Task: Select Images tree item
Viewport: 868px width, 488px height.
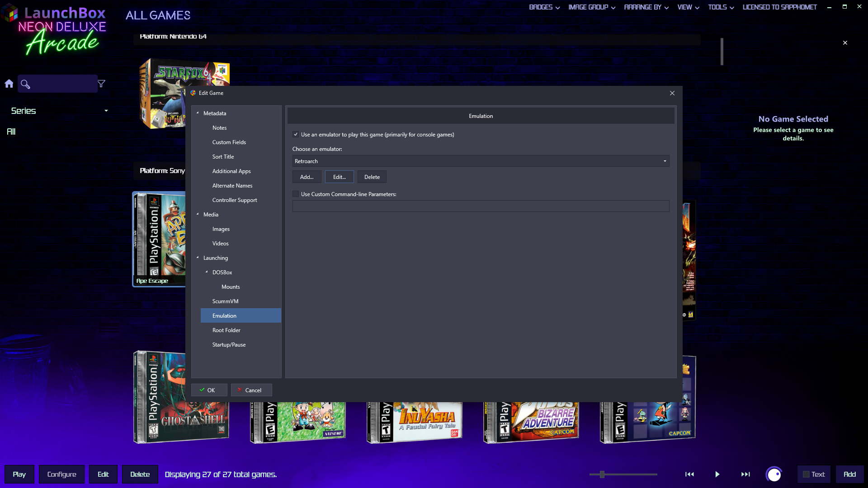Action: pos(221,229)
